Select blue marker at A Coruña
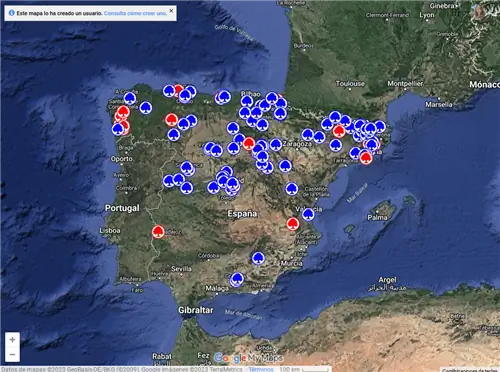This screenshot has width=500, height=372. coord(130,98)
